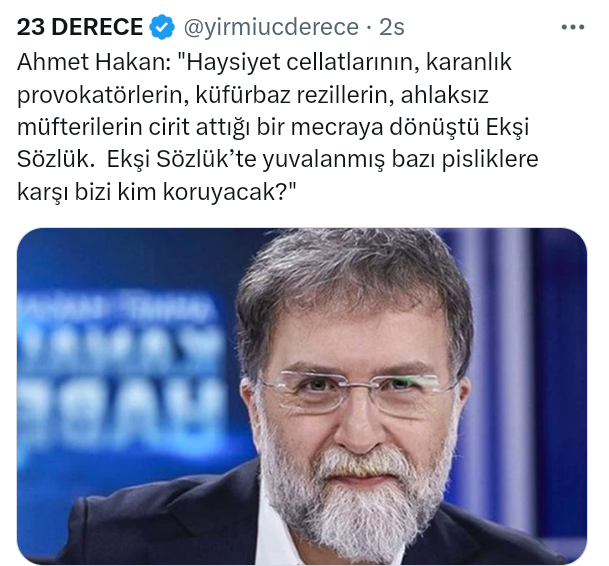The image size is (609, 566).
Task: Click the word provokatörlerin in the tweet
Action: 100,96
